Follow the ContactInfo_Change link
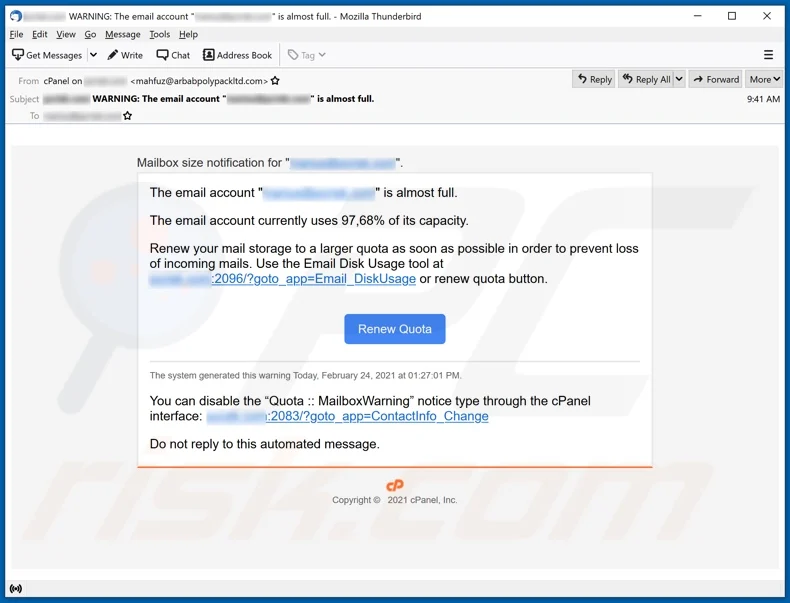This screenshot has width=790, height=603. click(377, 416)
